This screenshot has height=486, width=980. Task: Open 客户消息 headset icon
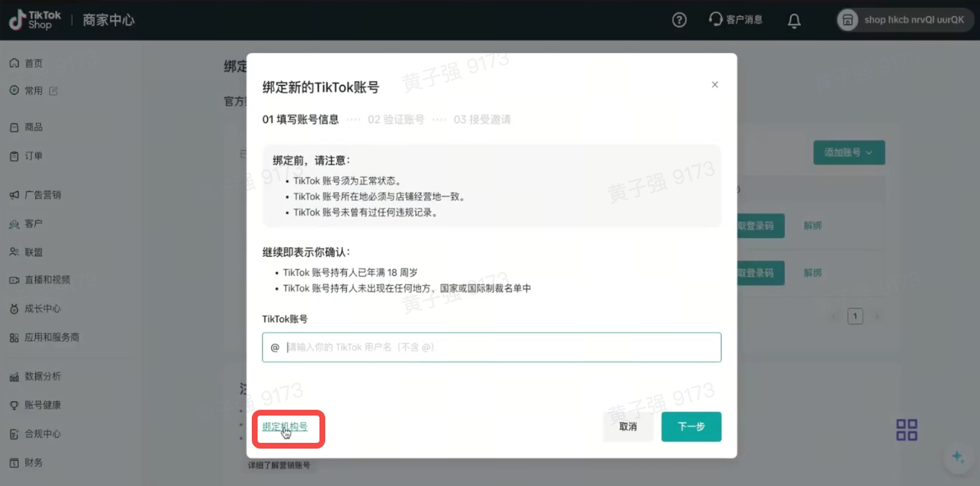715,19
